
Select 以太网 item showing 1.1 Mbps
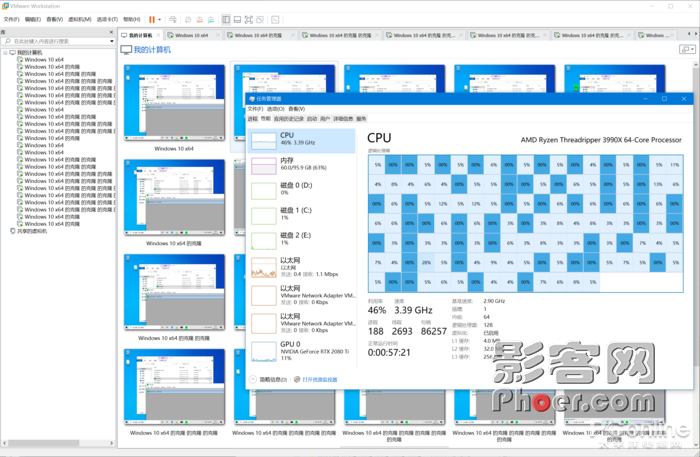(301, 267)
